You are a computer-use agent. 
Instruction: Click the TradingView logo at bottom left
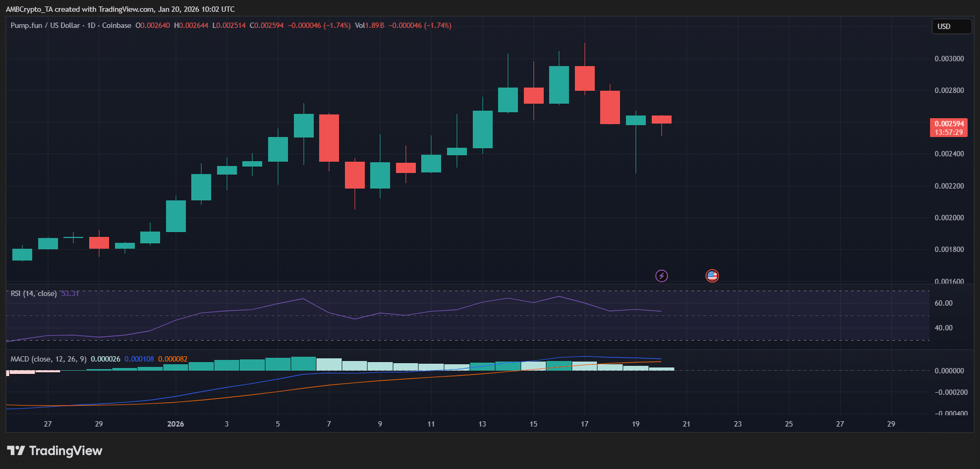coord(55,451)
